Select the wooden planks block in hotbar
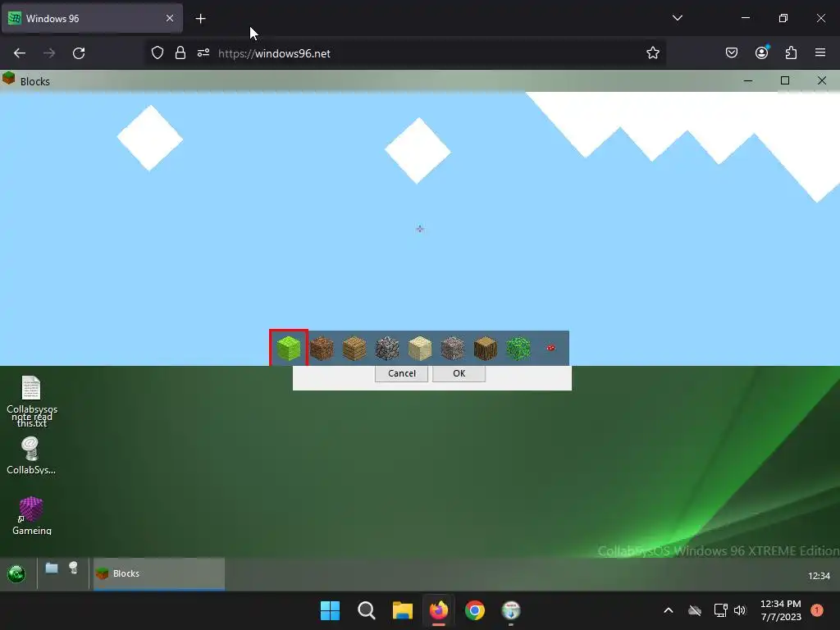 click(354, 348)
